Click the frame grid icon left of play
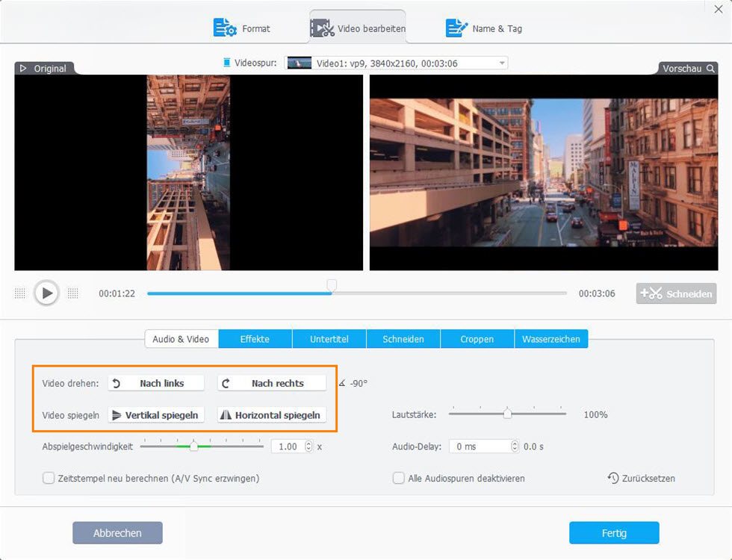The image size is (732, 560). click(x=20, y=293)
